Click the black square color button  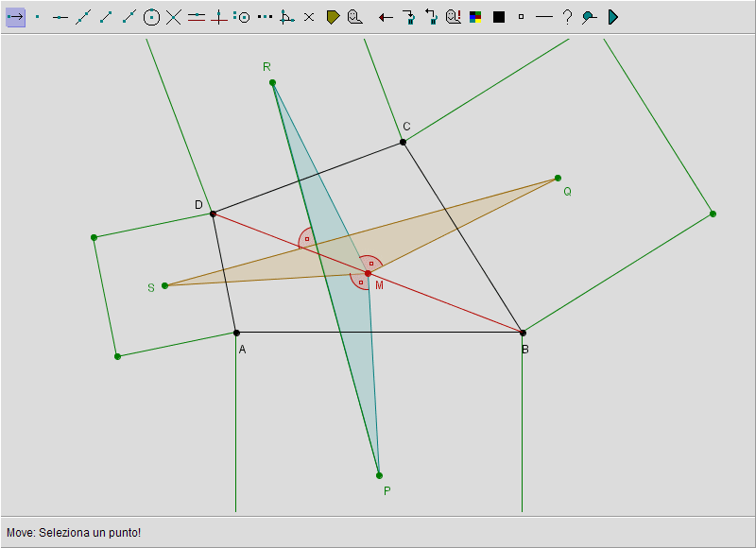pyautogui.click(x=499, y=17)
